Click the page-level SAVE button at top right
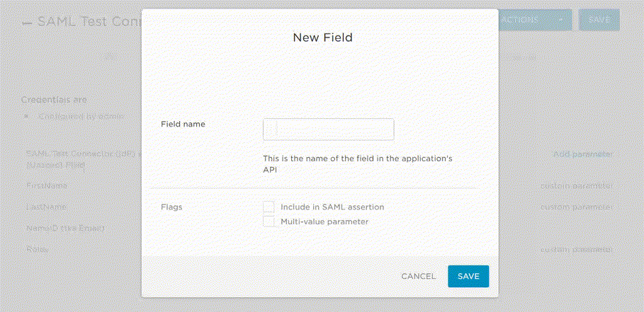 point(599,20)
